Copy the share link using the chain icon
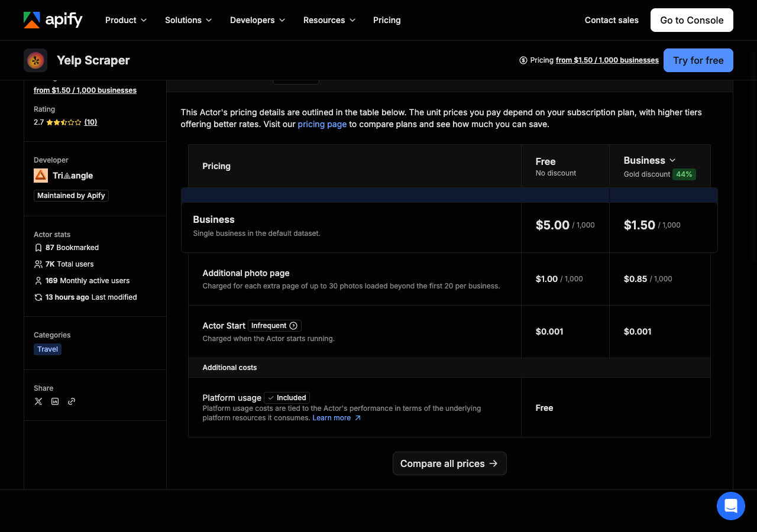Image resolution: width=757 pixels, height=532 pixels. [72, 401]
